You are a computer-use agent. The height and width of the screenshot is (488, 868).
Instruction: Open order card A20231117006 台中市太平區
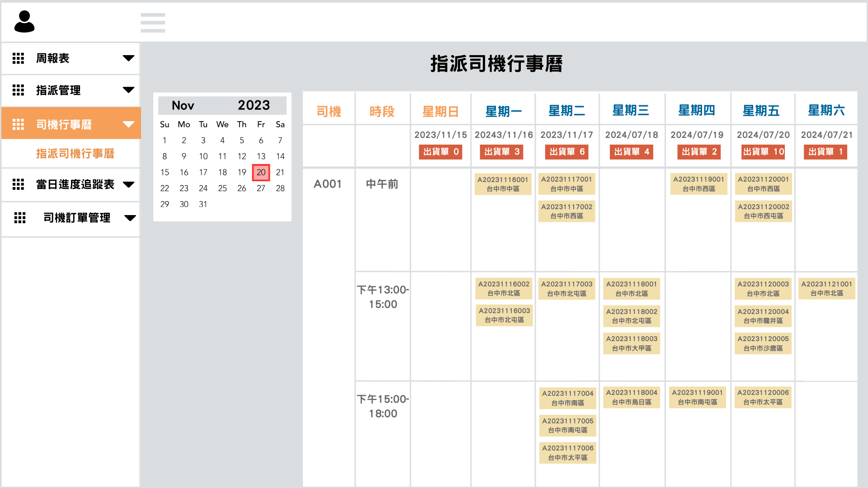(568, 453)
